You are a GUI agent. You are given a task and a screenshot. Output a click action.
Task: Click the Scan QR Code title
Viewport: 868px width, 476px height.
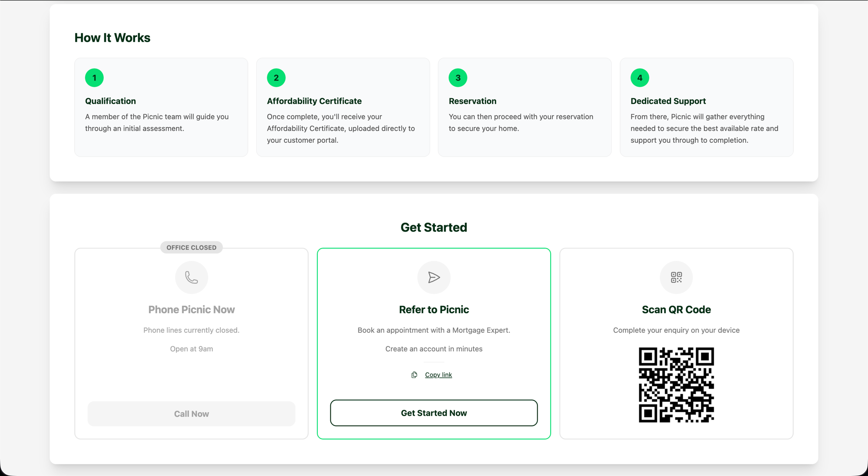point(676,310)
